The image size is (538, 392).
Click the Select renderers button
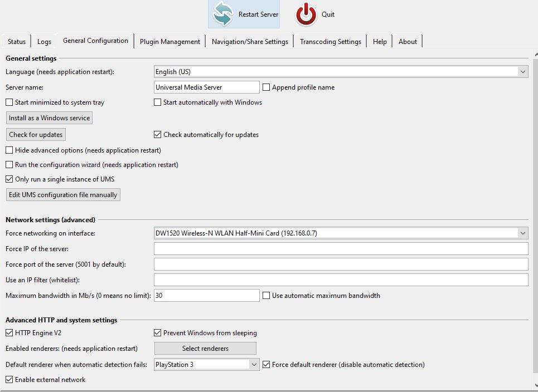click(205, 349)
